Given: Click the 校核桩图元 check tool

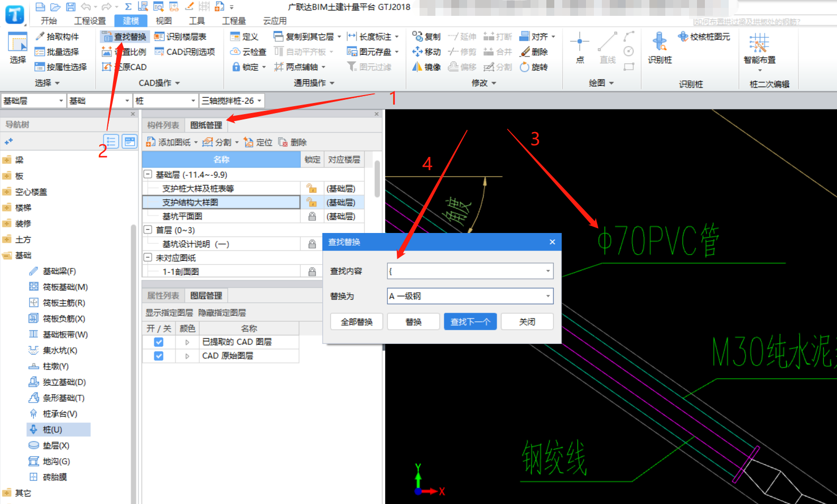Looking at the screenshot, I should point(704,36).
